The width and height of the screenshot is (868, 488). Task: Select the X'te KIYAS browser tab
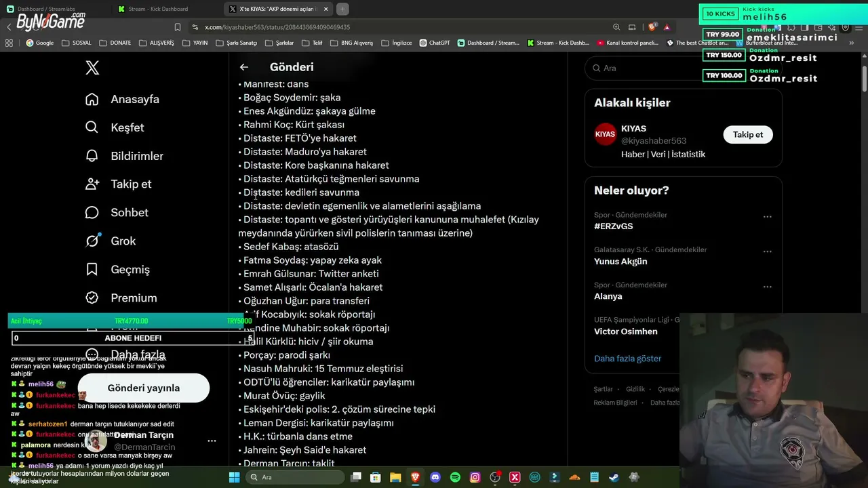pos(277,9)
